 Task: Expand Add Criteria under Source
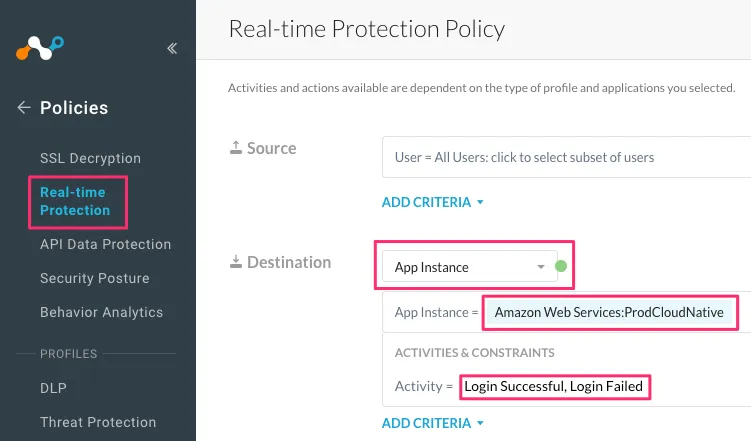click(432, 202)
